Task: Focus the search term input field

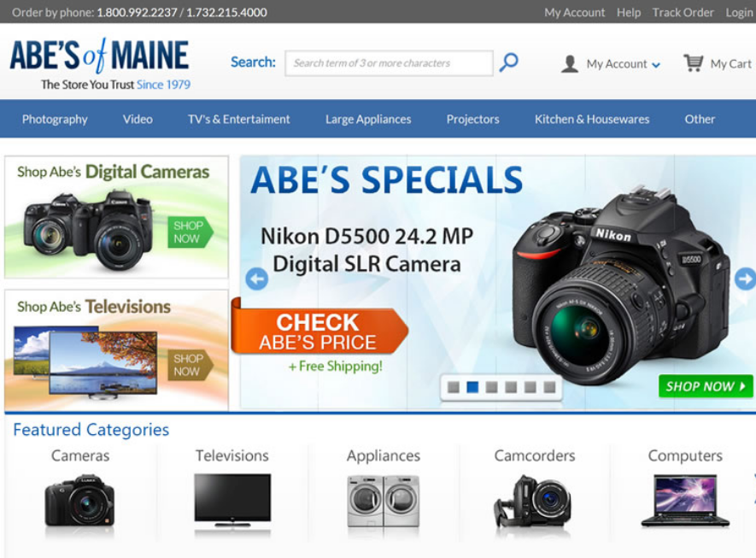Action: point(389,63)
